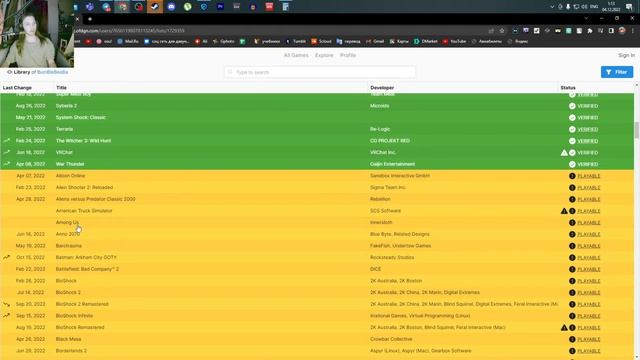Image resolution: width=640 pixels, height=360 pixels.
Task: Click the VRChat warning triangle icon
Action: (564, 153)
